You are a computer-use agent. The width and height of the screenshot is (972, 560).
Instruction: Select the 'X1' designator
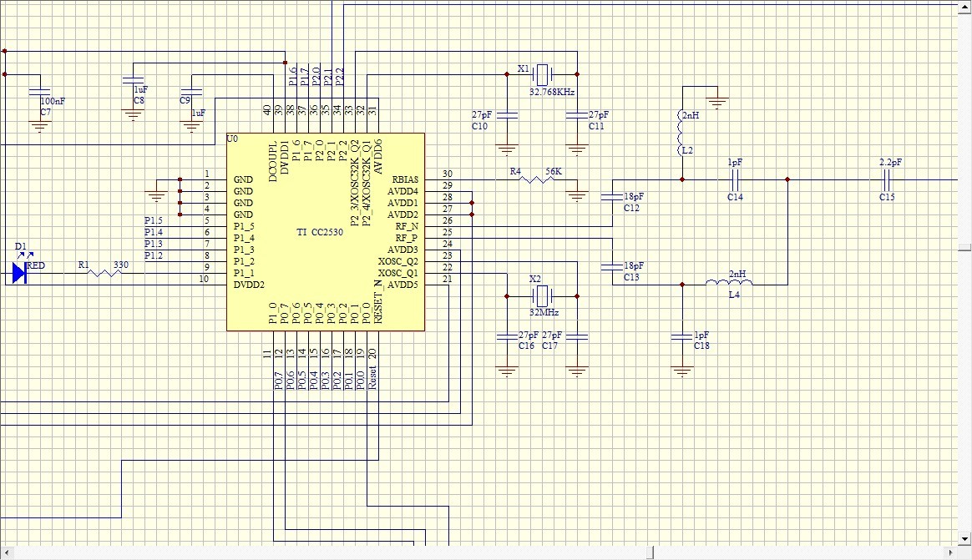524,68
